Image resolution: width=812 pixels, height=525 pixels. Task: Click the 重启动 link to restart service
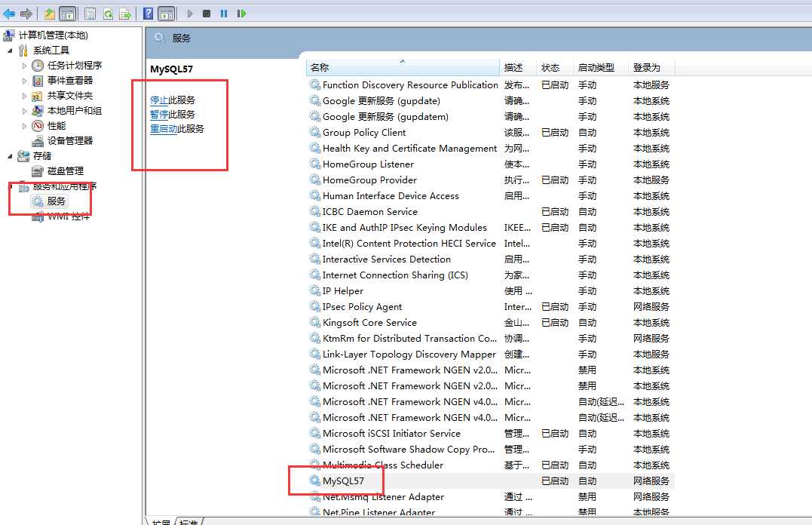164,128
